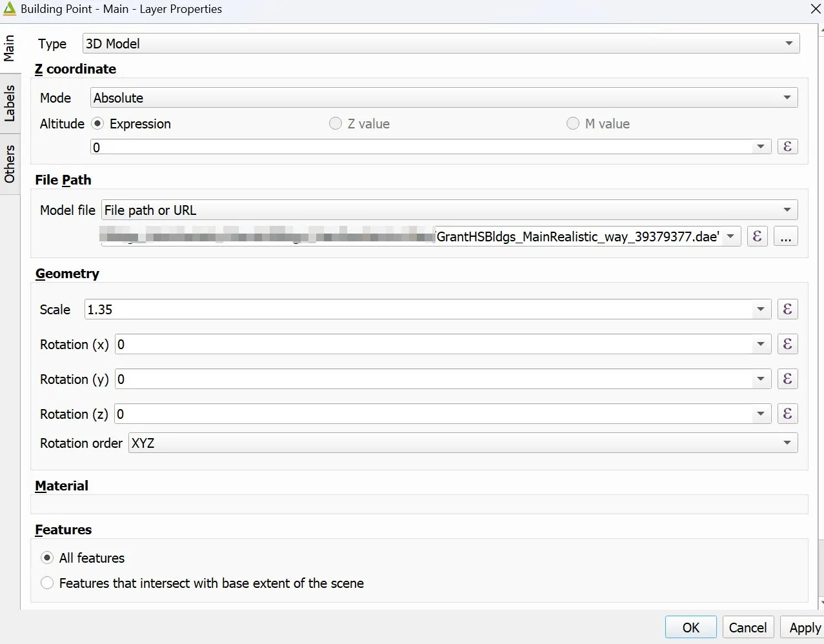Image resolution: width=824 pixels, height=644 pixels.
Task: Expand the Altitude expression combo box arrow
Action: [x=761, y=147]
